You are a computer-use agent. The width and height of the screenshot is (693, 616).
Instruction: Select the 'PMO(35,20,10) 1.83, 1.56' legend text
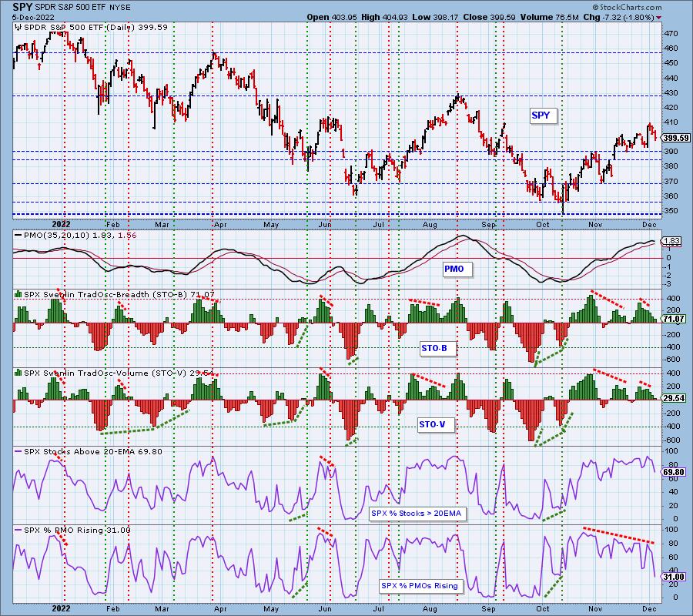pos(80,236)
